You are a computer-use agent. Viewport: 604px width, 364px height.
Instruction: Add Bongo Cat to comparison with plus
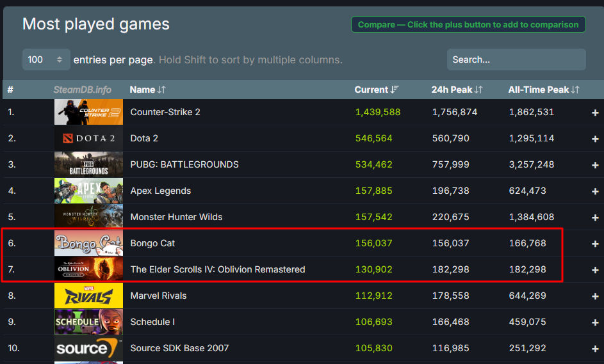[595, 244]
